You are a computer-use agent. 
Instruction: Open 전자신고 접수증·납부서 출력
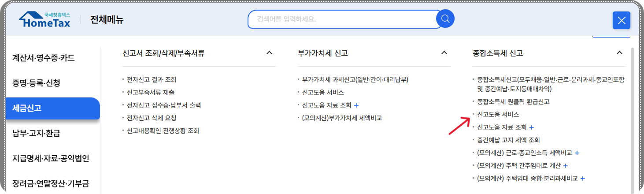[x=164, y=105]
